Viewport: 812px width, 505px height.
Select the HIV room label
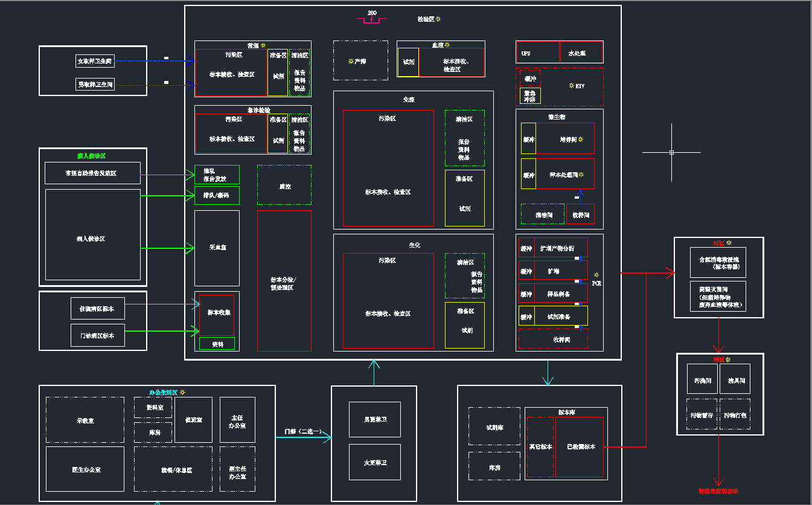coord(580,86)
